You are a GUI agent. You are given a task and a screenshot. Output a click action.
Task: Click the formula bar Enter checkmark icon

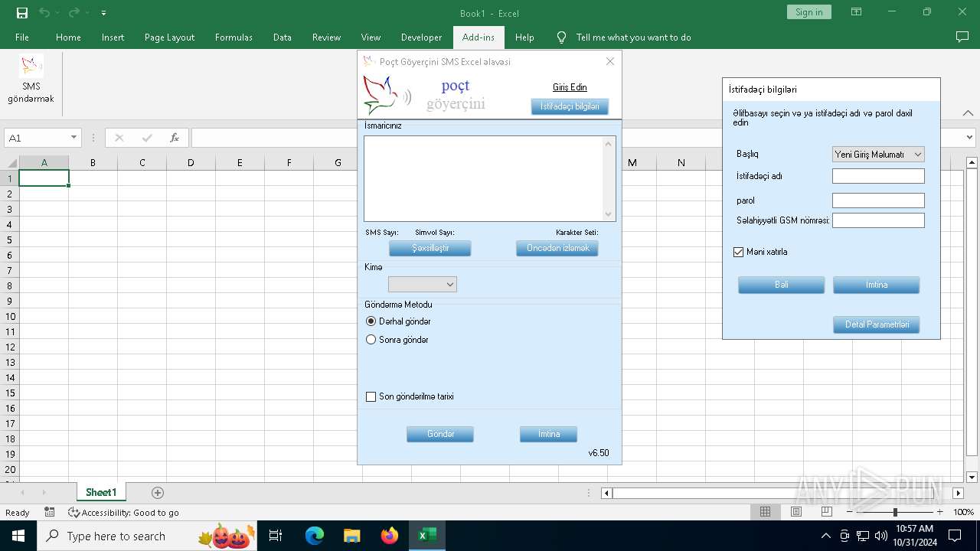point(147,138)
